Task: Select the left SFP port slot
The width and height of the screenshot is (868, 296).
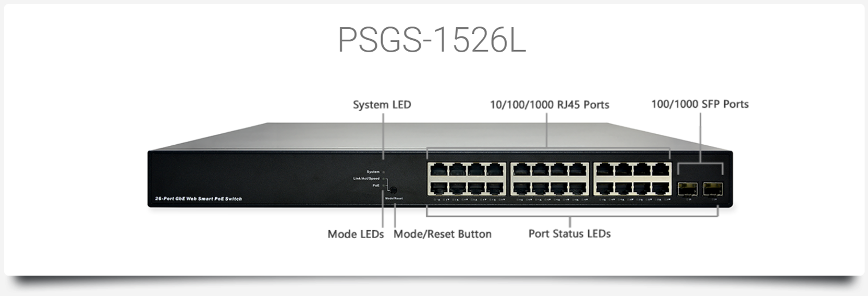Action: pos(687,189)
